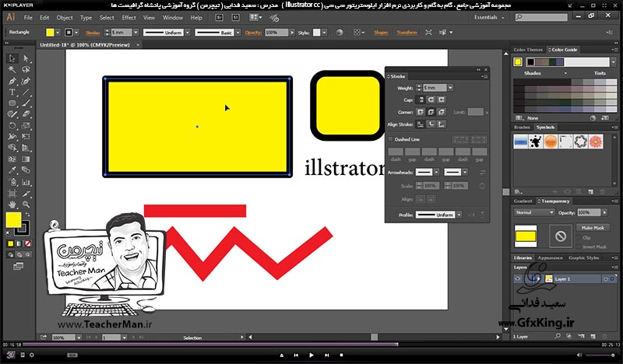Toggle Layer 1 visibility eye
623x364 pixels.
(x=518, y=279)
